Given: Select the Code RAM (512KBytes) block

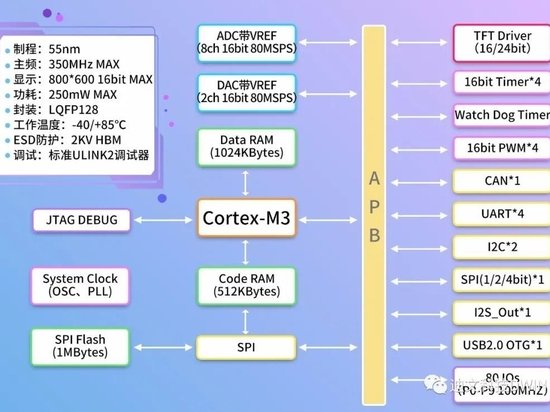Looking at the screenshot, I should pos(247,286).
